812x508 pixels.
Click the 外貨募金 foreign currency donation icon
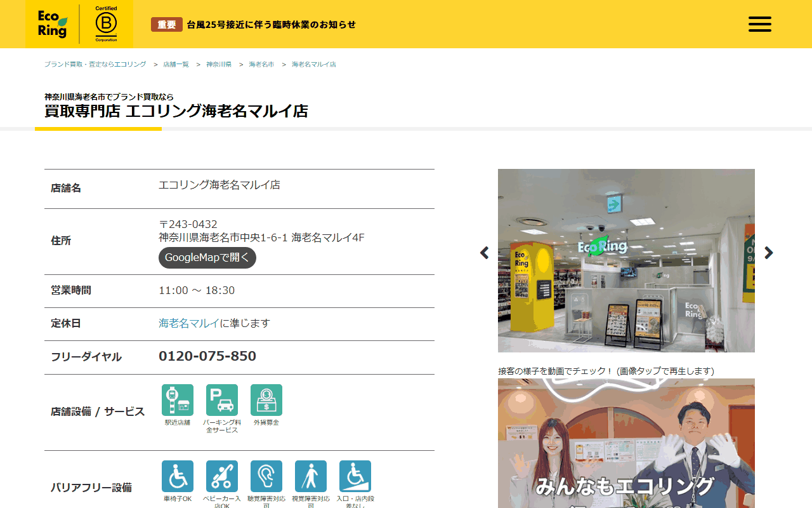click(x=266, y=400)
